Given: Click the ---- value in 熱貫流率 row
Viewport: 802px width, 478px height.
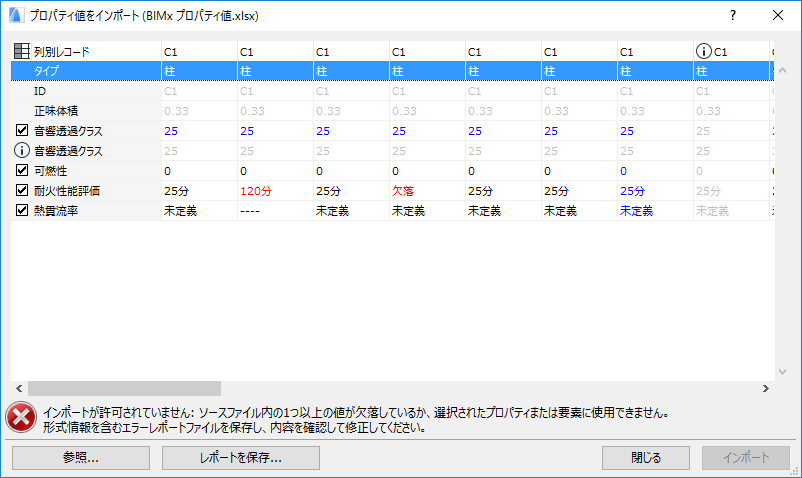Looking at the screenshot, I should pos(250,211).
